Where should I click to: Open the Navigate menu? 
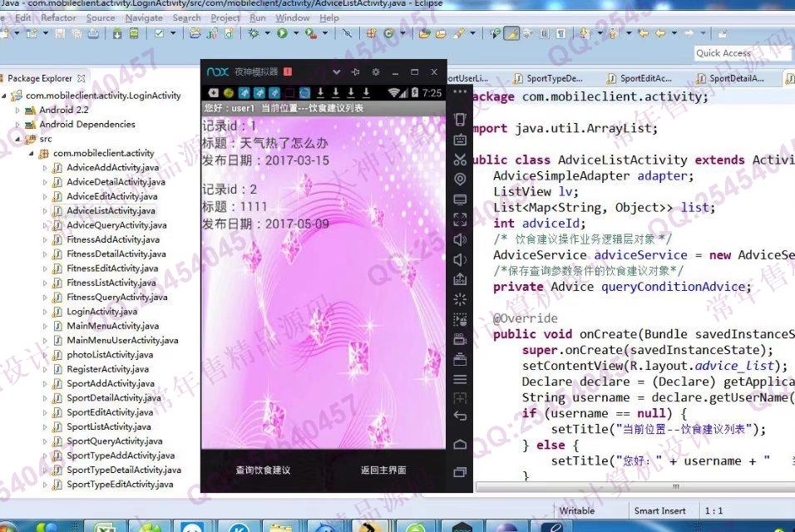pos(144,17)
